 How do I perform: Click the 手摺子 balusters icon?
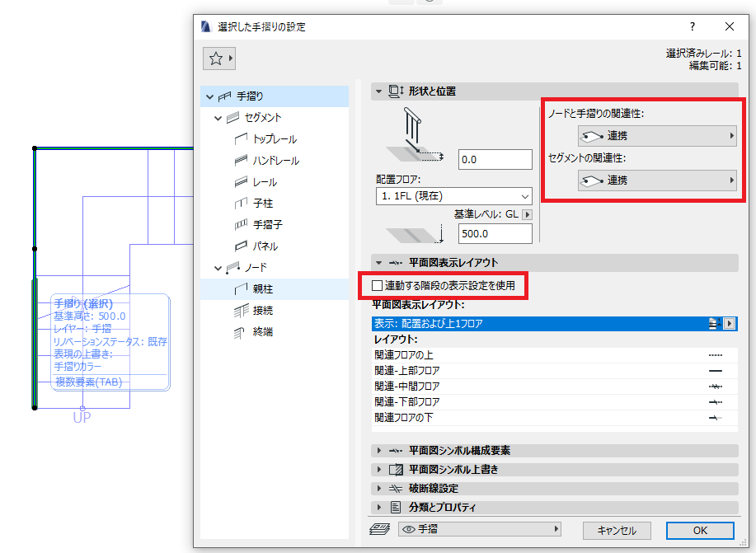(241, 225)
